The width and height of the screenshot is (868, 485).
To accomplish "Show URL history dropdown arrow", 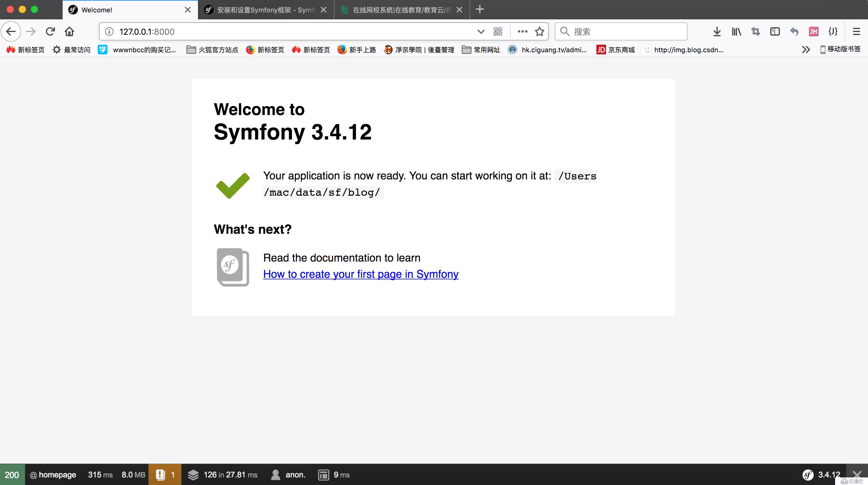I will click(x=481, y=31).
